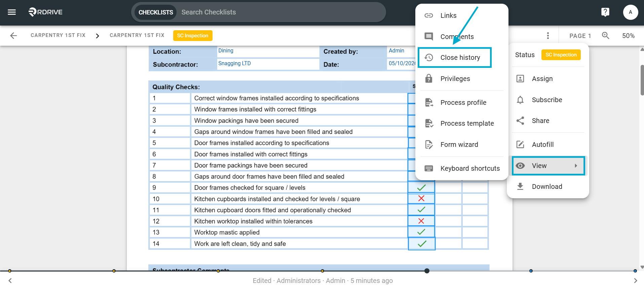Show Keyboard shortcuts

point(462,168)
